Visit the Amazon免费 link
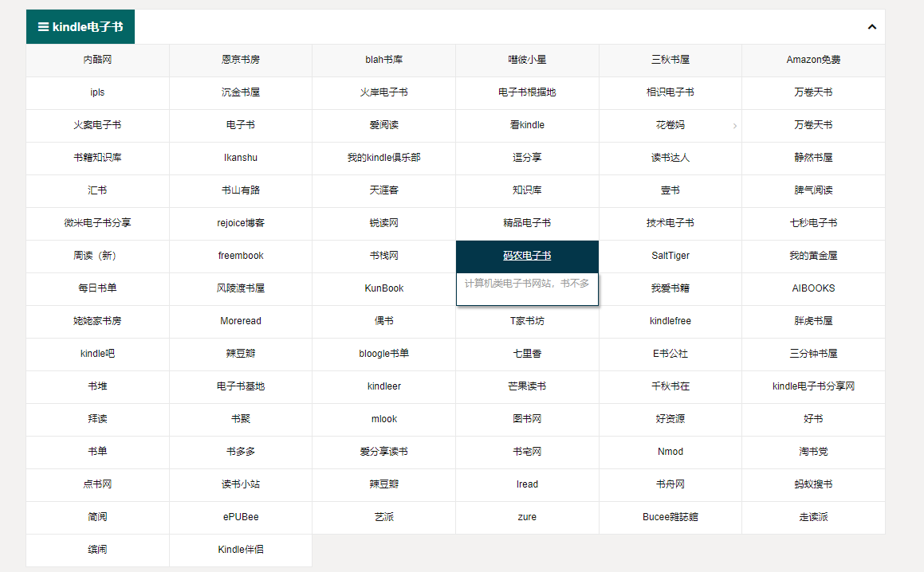The width and height of the screenshot is (924, 572). (813, 60)
